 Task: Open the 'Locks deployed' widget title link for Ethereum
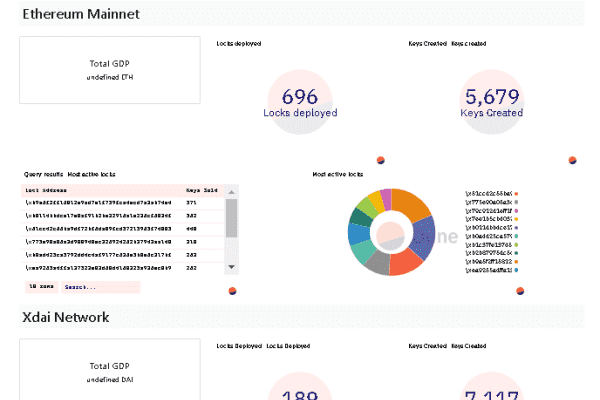(x=239, y=44)
